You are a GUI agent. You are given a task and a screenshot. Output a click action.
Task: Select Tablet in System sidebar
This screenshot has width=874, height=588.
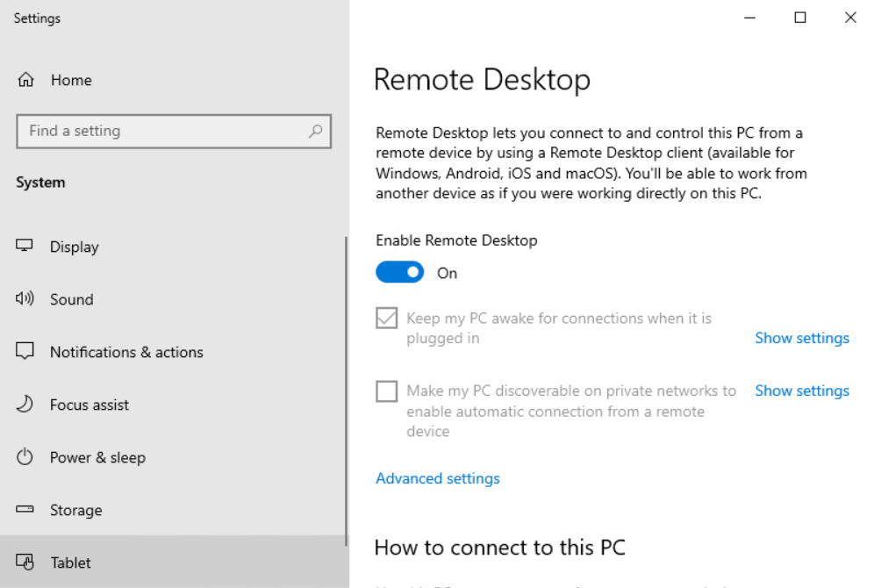[173, 562]
